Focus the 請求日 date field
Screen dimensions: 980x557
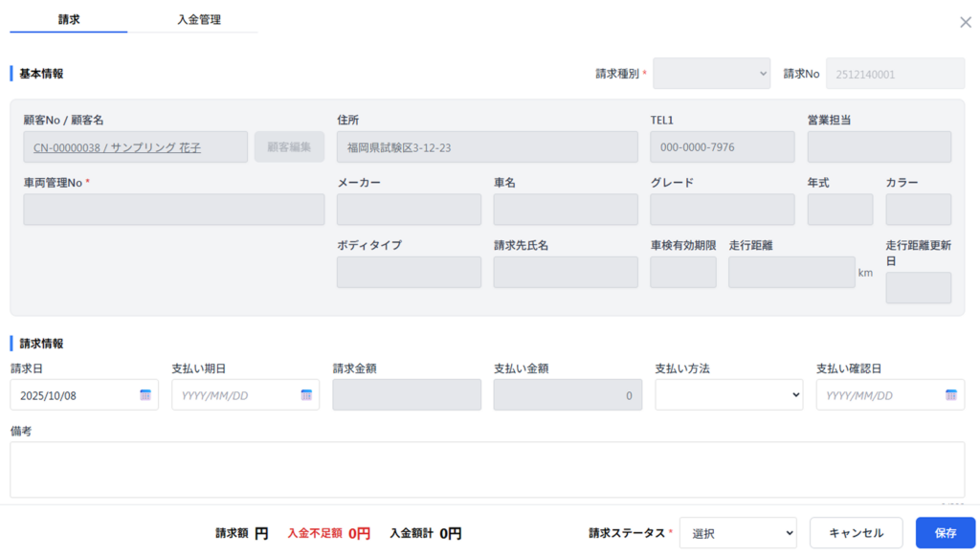pyautogui.click(x=75, y=395)
